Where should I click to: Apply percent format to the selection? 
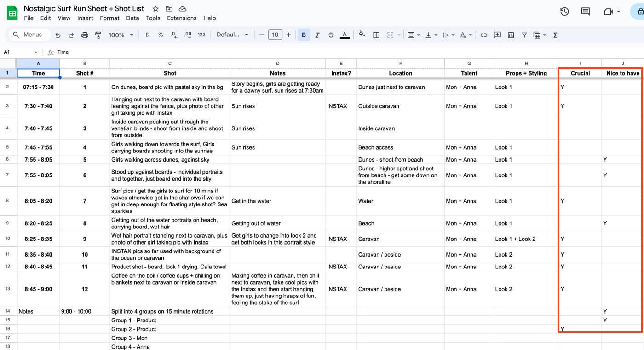point(160,35)
